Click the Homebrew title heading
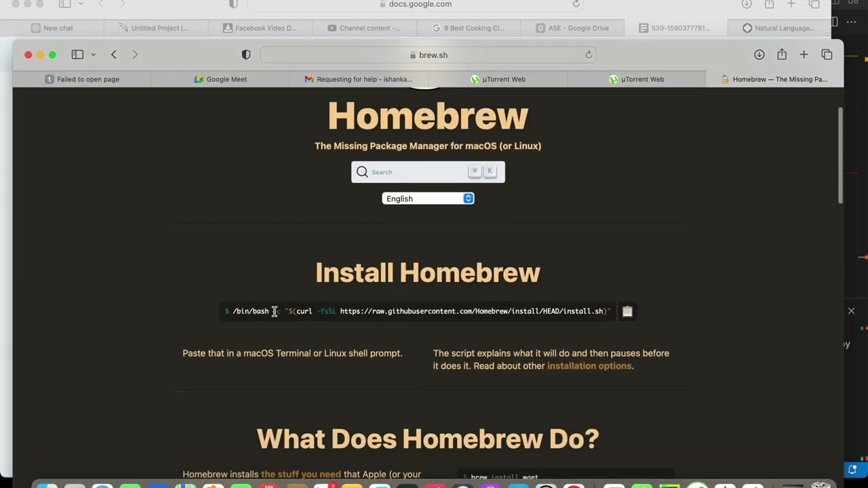868x488 pixels. click(x=428, y=116)
